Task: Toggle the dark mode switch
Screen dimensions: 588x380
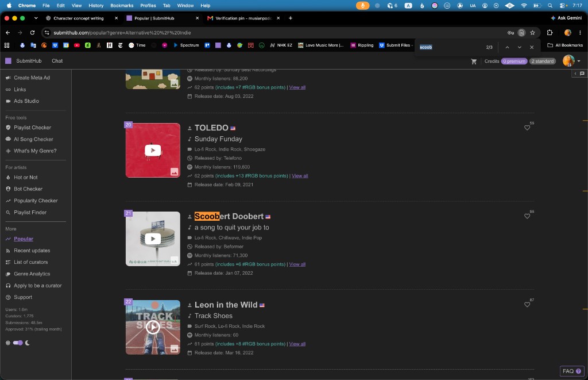Action: [18, 343]
